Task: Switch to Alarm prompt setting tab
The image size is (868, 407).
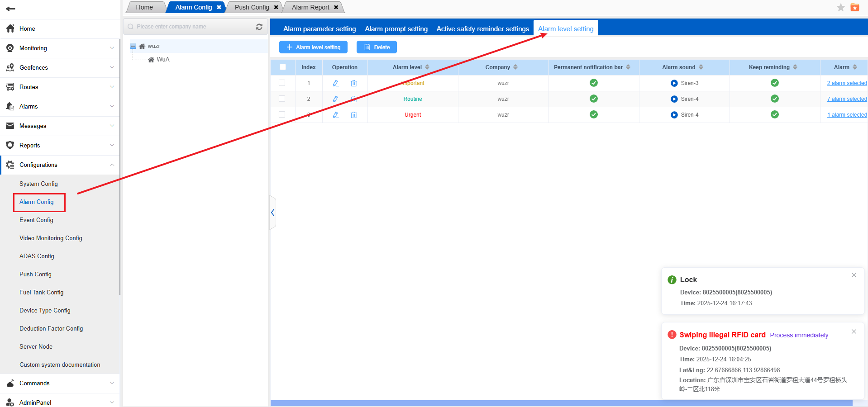Action: 396,28
